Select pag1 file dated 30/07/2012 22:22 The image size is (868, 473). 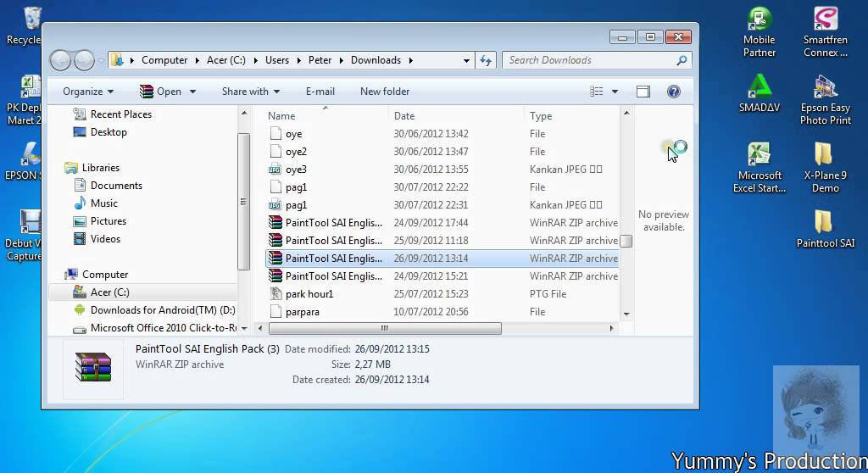point(442,187)
